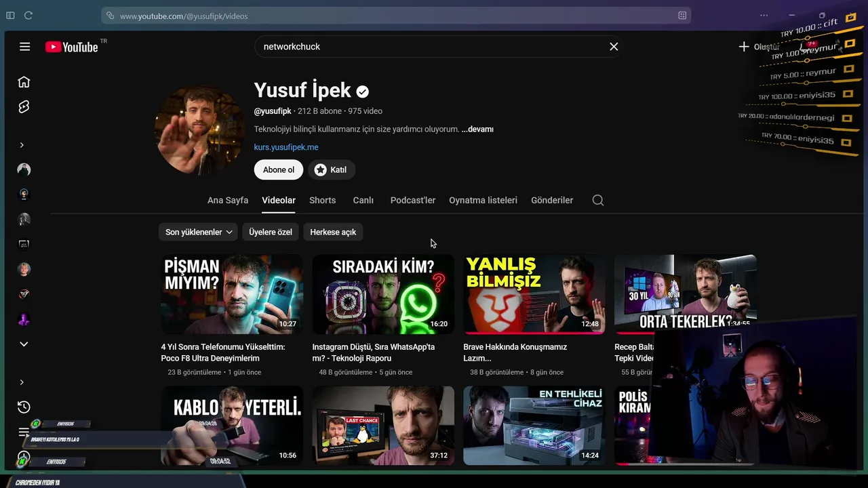Search within the channel via magnifier icon
The height and width of the screenshot is (488, 868).
pyautogui.click(x=598, y=200)
